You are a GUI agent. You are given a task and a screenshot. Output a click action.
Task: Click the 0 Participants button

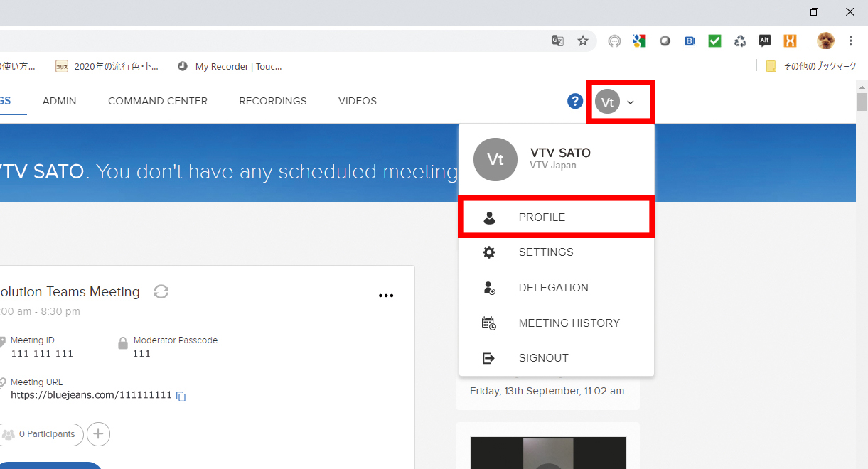click(x=41, y=434)
